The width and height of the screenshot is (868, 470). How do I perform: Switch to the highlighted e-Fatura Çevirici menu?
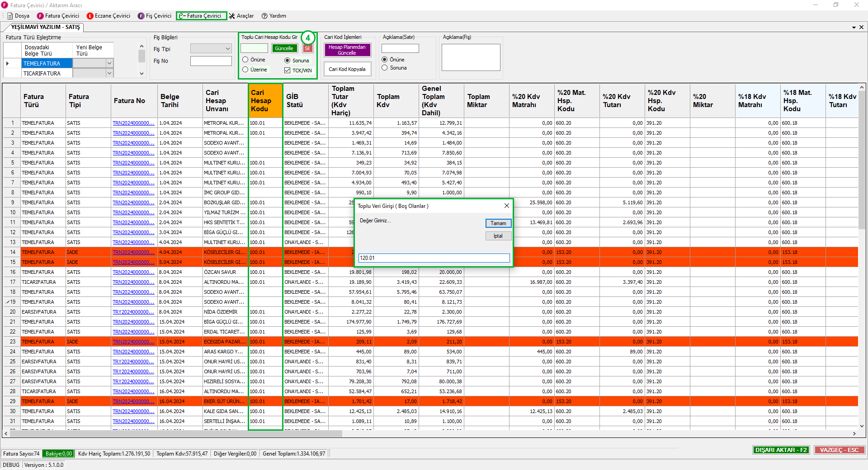point(201,16)
